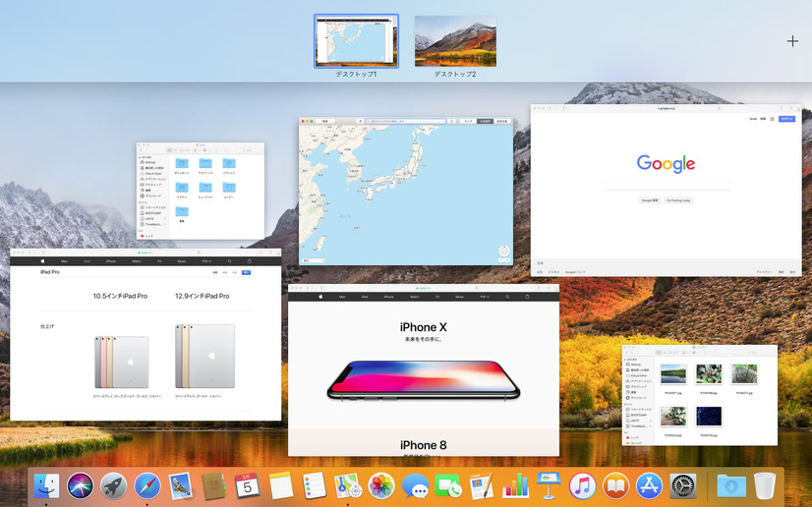Screen dimensions: 812x507
Task: Open Reminders list icon in Dock
Action: point(315,485)
